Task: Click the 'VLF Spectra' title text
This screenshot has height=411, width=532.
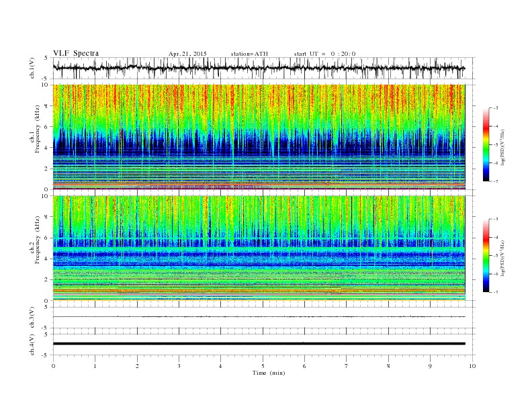Action: 76,53
